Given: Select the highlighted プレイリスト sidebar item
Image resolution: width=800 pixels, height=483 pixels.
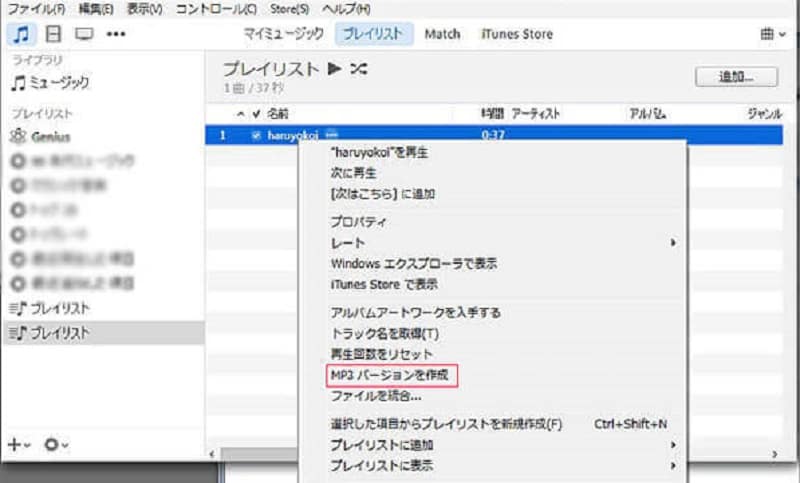Looking at the screenshot, I should (103, 333).
